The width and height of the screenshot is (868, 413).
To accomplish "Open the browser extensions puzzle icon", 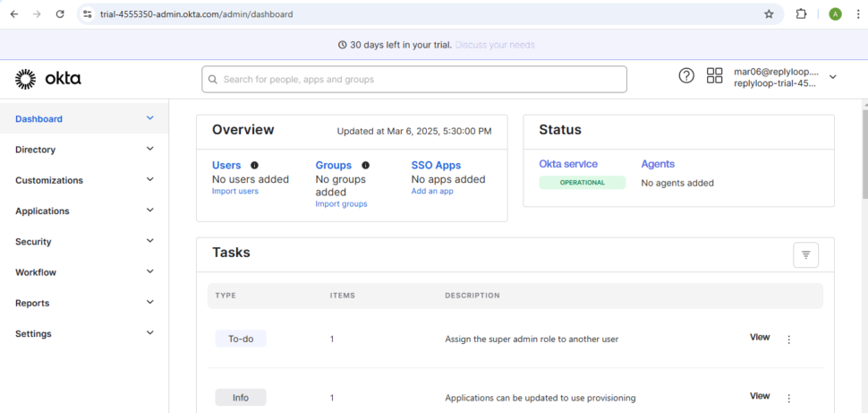I will pyautogui.click(x=801, y=14).
